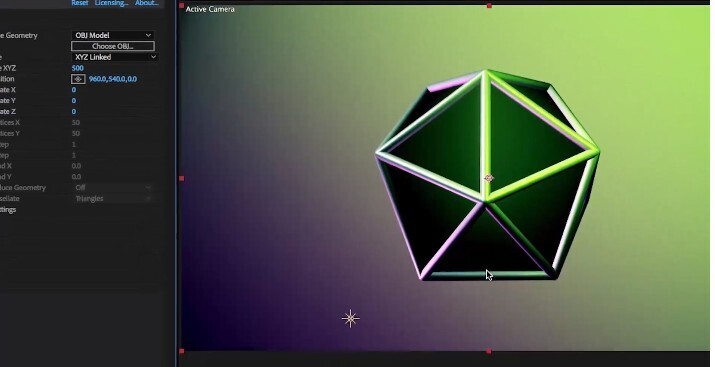Image resolution: width=715 pixels, height=367 pixels.
Task: Click the Scale XYZ value 500
Action: coord(78,68)
